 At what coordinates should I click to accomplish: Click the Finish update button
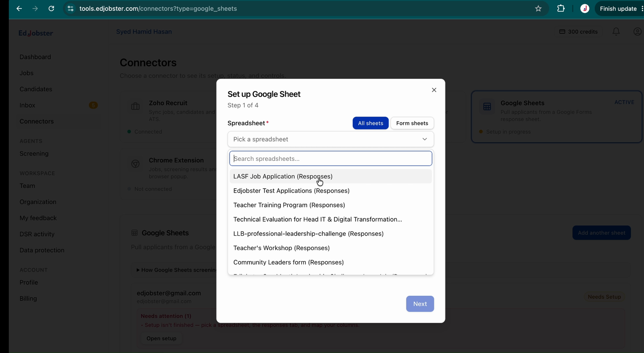coord(618,8)
